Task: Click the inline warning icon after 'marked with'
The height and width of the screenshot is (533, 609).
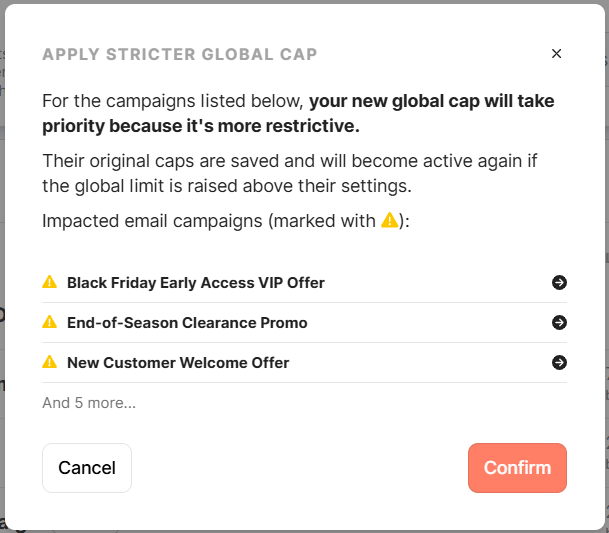Action: tap(390, 221)
